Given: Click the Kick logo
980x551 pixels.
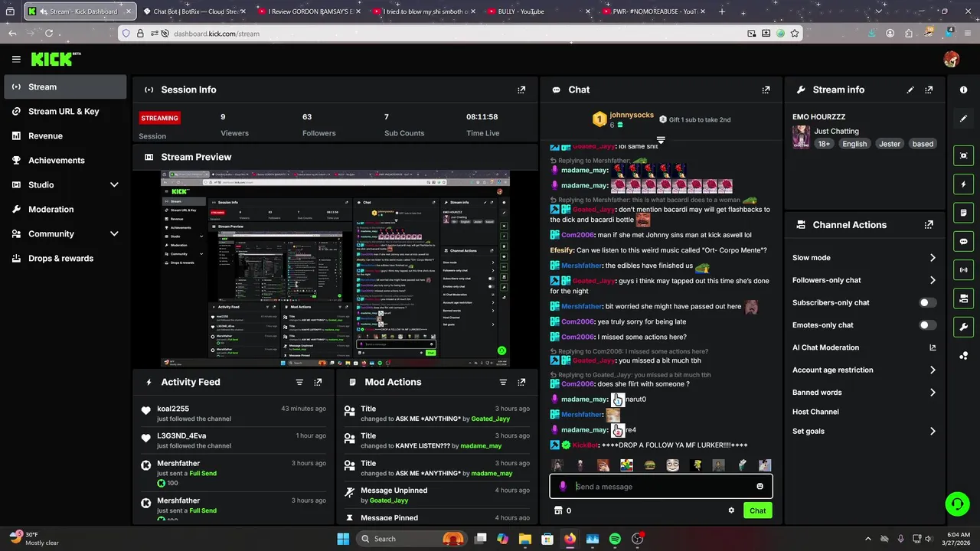Looking at the screenshot, I should click(55, 59).
